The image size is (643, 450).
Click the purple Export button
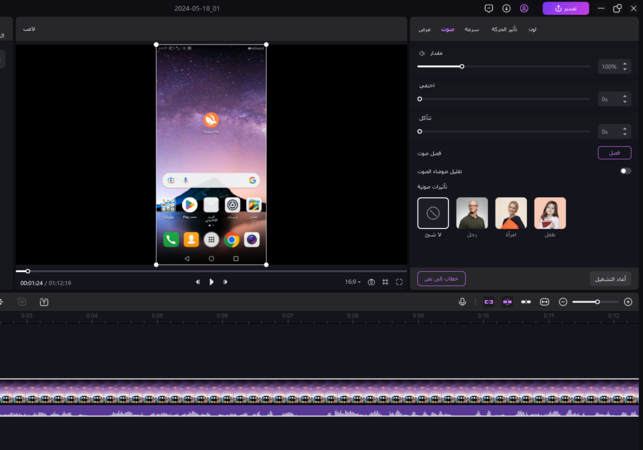pos(565,8)
